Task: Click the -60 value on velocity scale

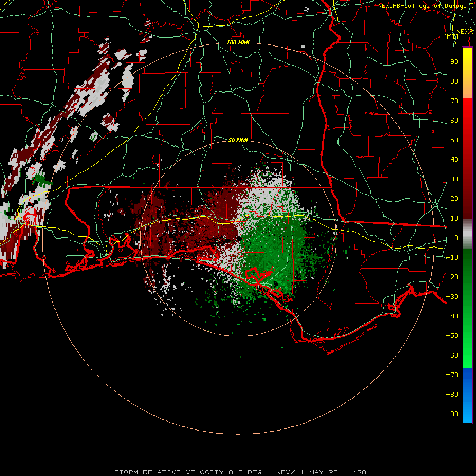Action: (452, 355)
